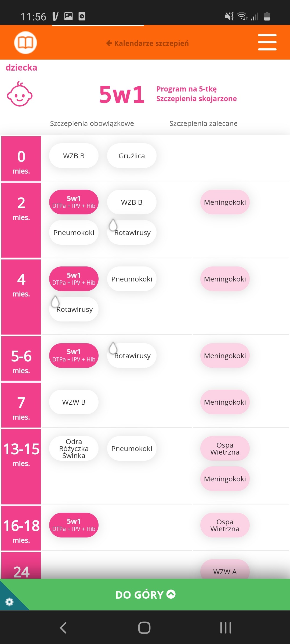Open the book icon in header
This screenshot has height=644, width=290.
click(26, 43)
